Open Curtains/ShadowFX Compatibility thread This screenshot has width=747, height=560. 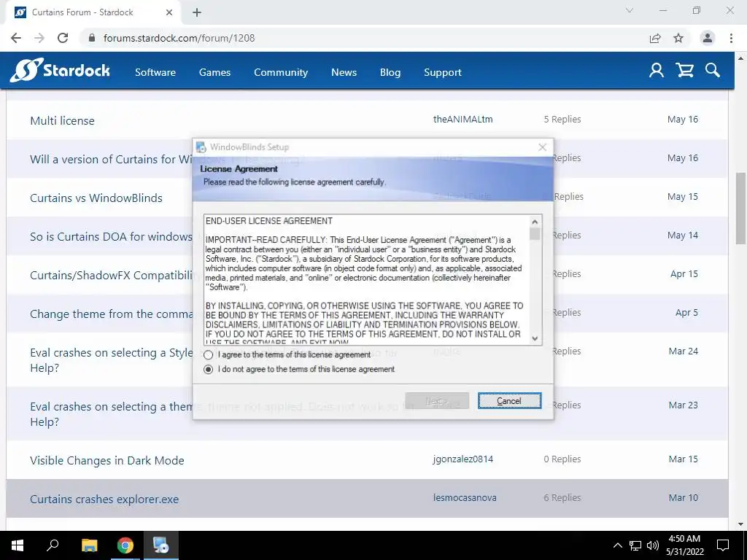111,275
